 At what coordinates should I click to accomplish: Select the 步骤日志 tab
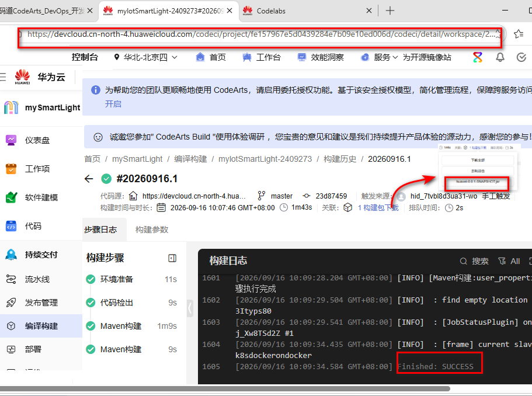100,230
